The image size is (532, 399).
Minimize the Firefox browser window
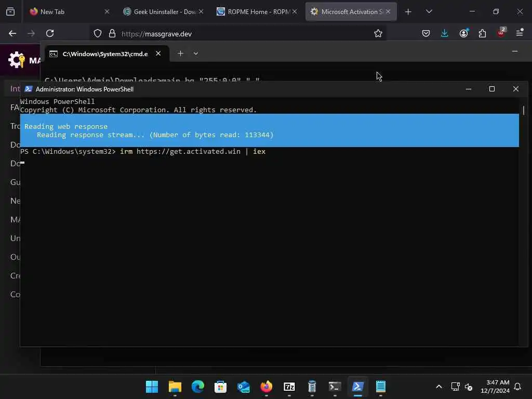(x=472, y=11)
